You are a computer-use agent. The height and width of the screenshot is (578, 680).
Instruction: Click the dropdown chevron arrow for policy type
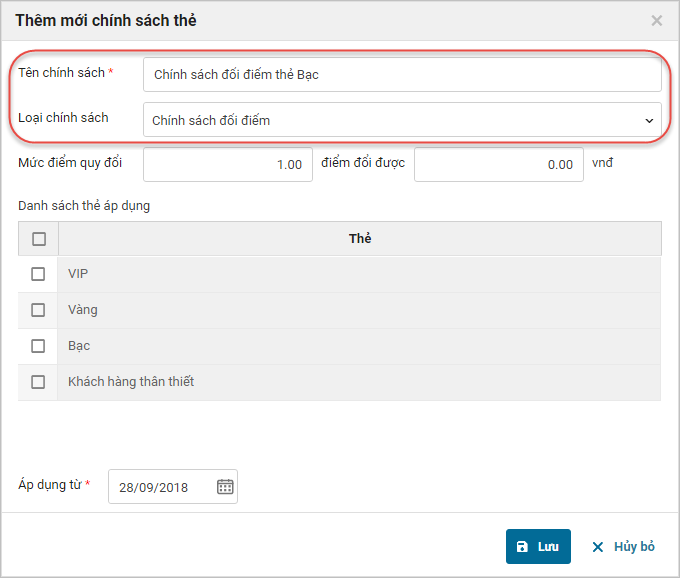pyautogui.click(x=649, y=121)
